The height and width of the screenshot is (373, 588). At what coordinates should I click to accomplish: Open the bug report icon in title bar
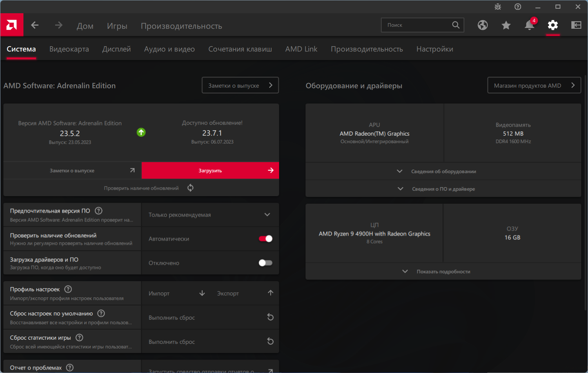click(x=498, y=7)
